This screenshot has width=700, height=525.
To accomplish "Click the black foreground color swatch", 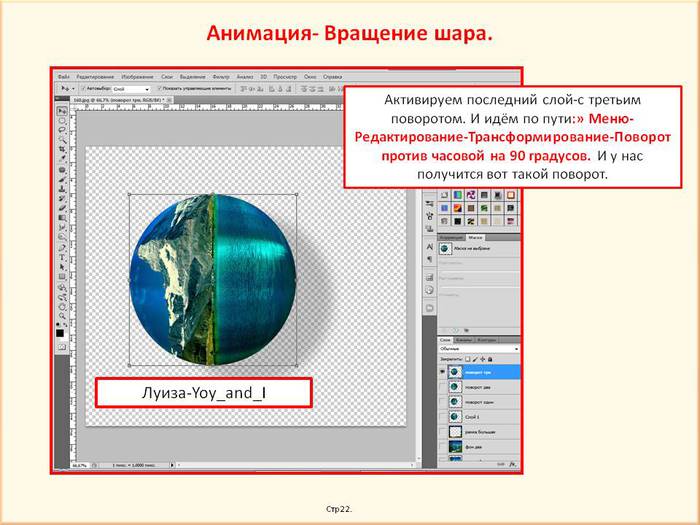I will pos(60,333).
